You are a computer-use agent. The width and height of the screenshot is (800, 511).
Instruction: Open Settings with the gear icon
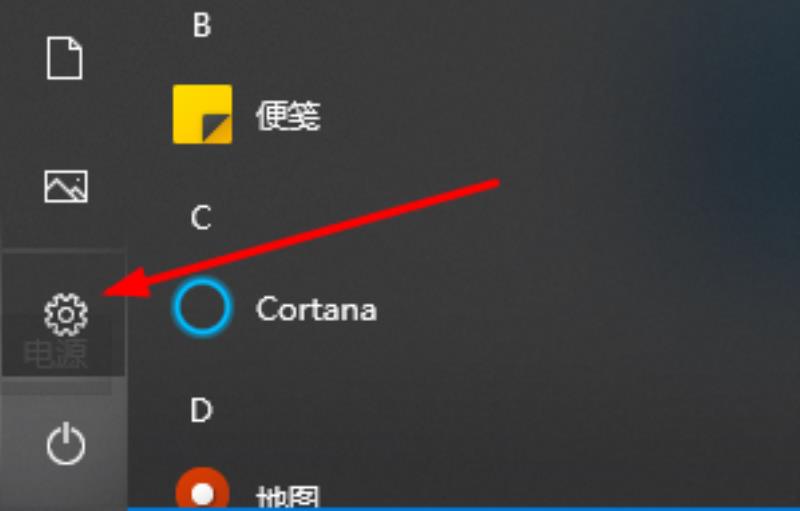66,315
